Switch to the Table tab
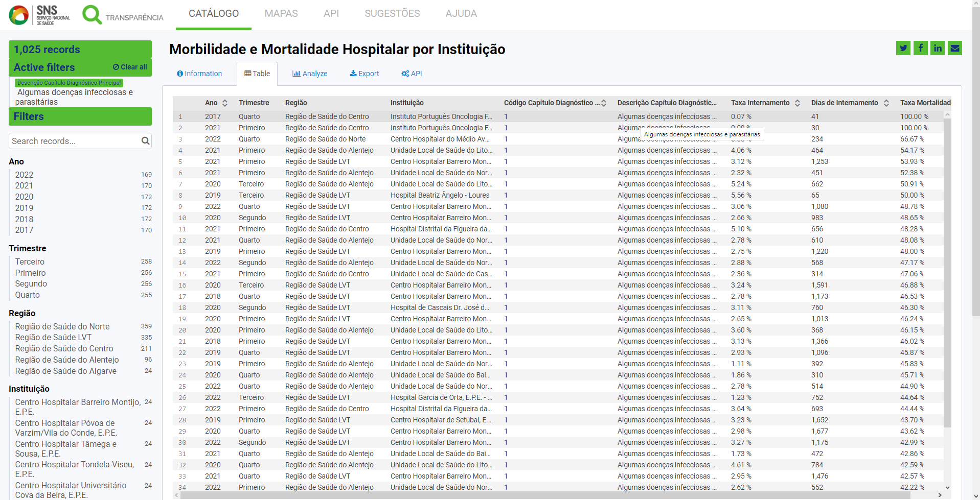 coord(257,74)
